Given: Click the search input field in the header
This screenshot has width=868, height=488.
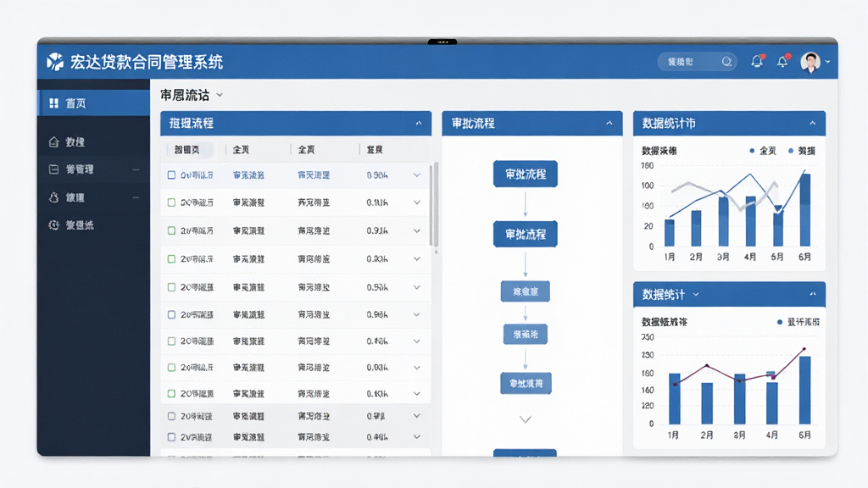Looking at the screenshot, I should pos(697,62).
